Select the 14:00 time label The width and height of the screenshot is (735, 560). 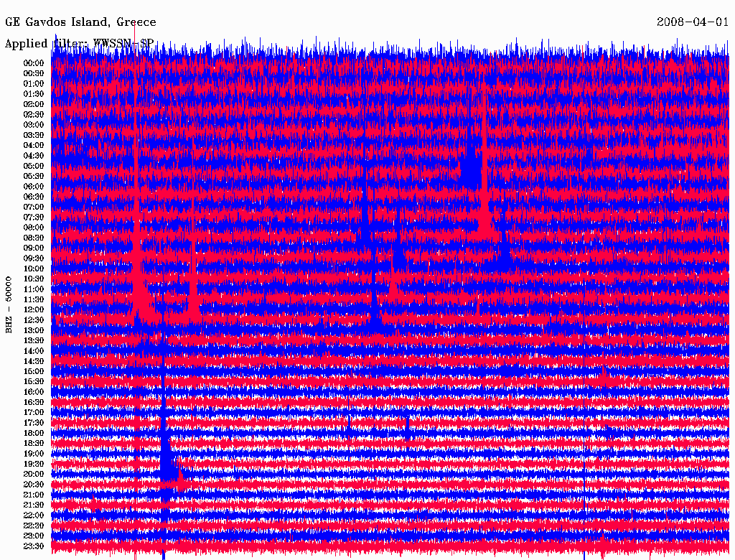click(34, 351)
